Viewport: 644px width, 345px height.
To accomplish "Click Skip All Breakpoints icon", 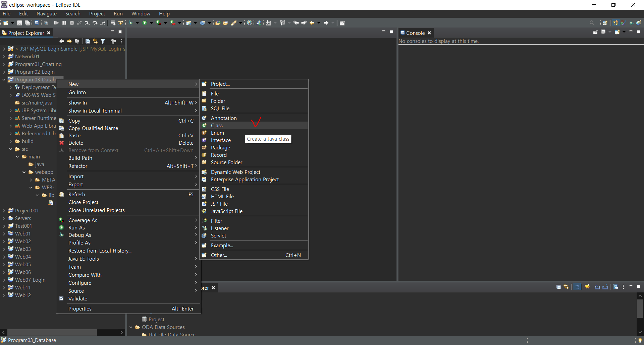I will (x=46, y=23).
